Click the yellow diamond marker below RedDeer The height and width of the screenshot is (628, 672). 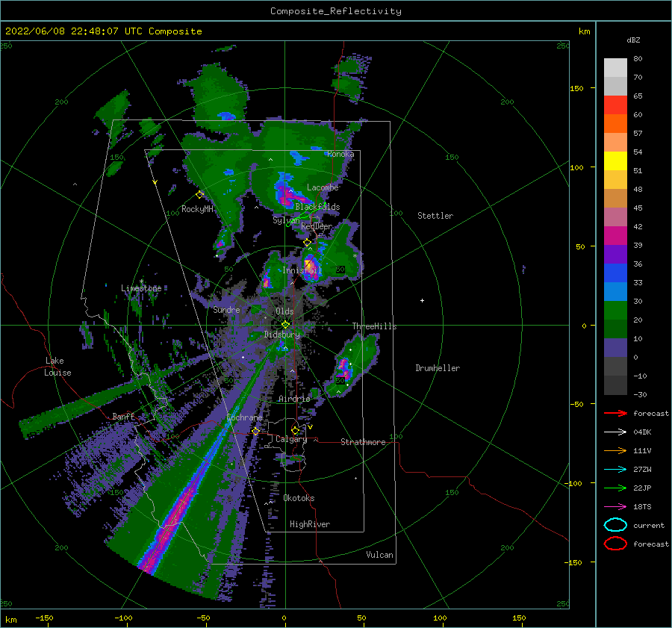tap(307, 243)
